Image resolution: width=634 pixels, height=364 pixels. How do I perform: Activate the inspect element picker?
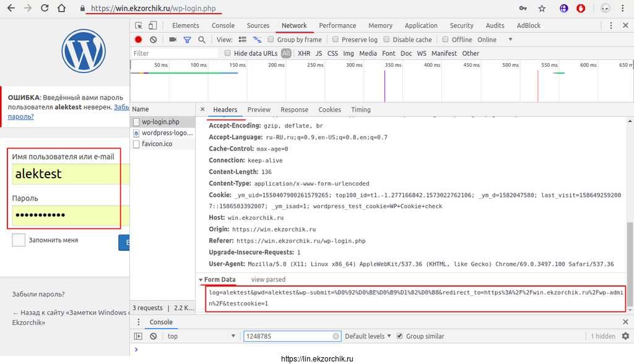click(x=139, y=25)
